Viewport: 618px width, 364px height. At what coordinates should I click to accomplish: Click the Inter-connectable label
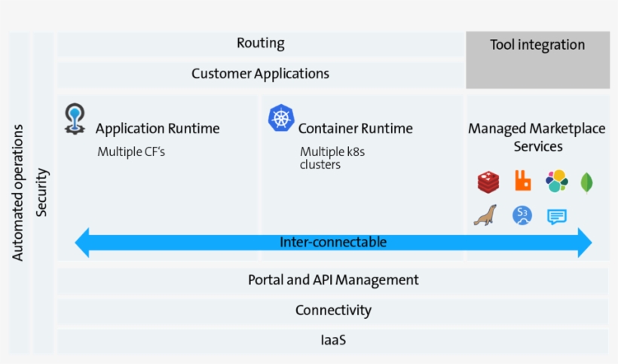click(333, 242)
